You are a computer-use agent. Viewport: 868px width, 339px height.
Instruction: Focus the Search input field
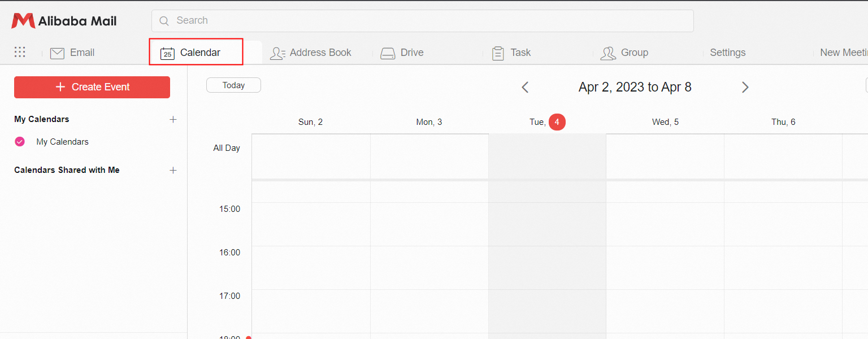click(x=429, y=21)
